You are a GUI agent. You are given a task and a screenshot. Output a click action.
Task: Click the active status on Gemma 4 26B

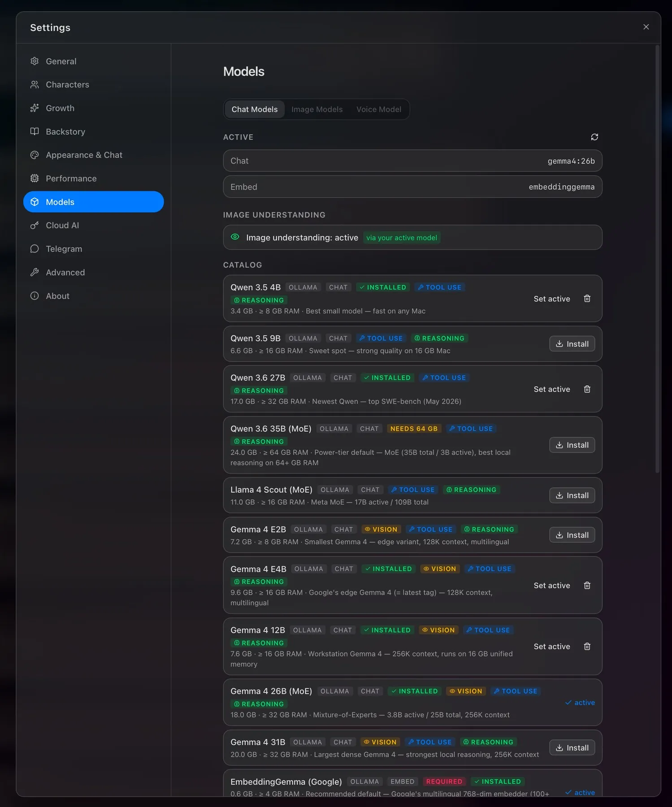[580, 703]
